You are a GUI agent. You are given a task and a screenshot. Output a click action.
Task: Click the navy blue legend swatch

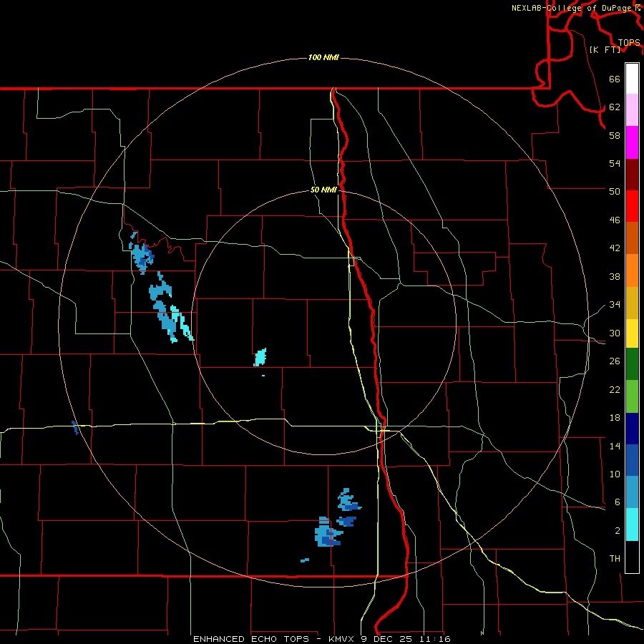(x=632, y=429)
